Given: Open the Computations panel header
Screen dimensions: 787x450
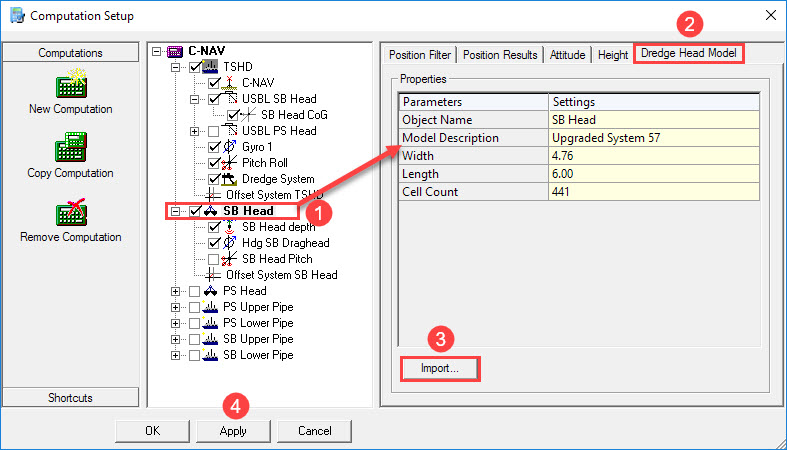Looking at the screenshot, I should click(70, 53).
